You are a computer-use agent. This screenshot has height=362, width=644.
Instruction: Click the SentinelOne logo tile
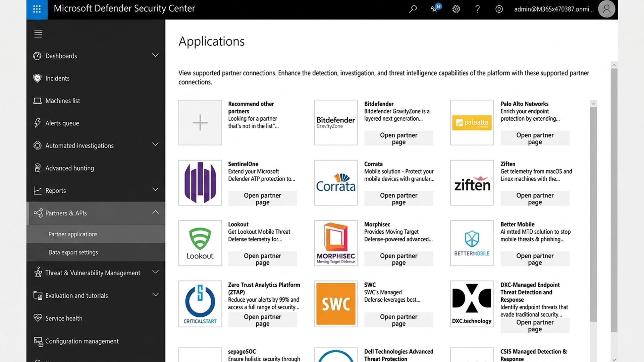pyautogui.click(x=200, y=183)
